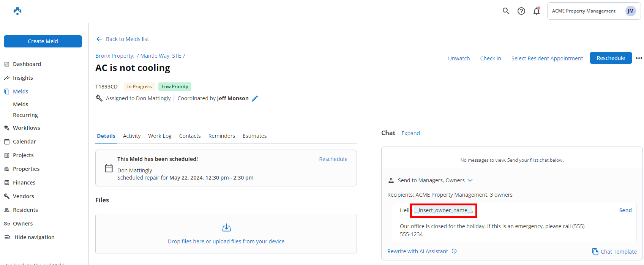Open the ACME Property Management account menu
This screenshot has width=644, height=265.
click(x=593, y=11)
